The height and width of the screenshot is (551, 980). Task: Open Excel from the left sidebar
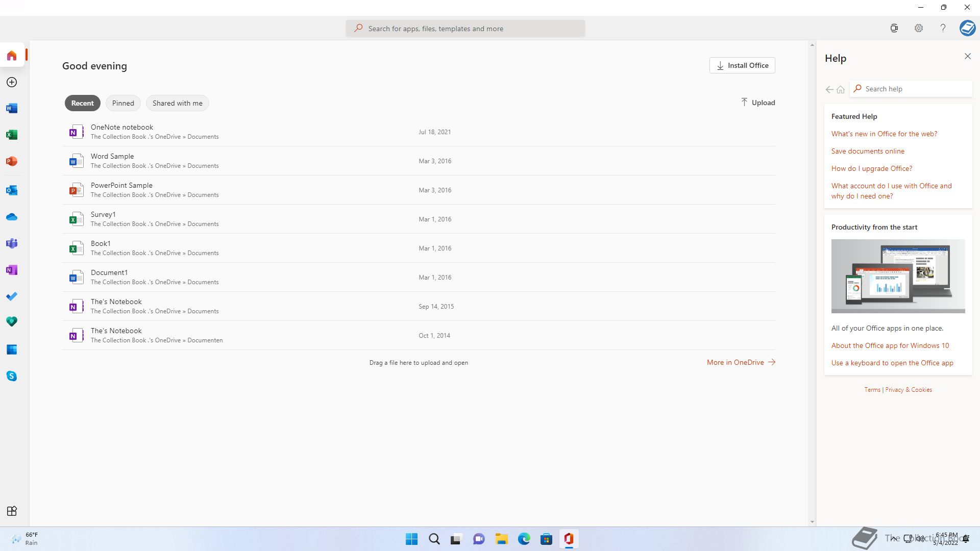coord(12,135)
